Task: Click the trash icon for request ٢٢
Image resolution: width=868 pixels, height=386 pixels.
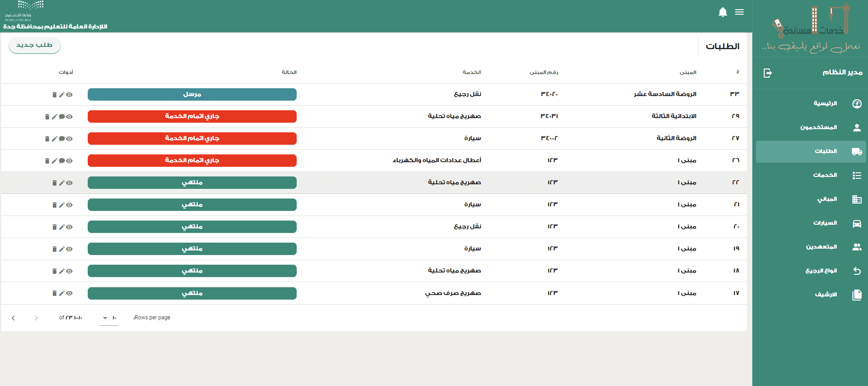Action: 54,183
